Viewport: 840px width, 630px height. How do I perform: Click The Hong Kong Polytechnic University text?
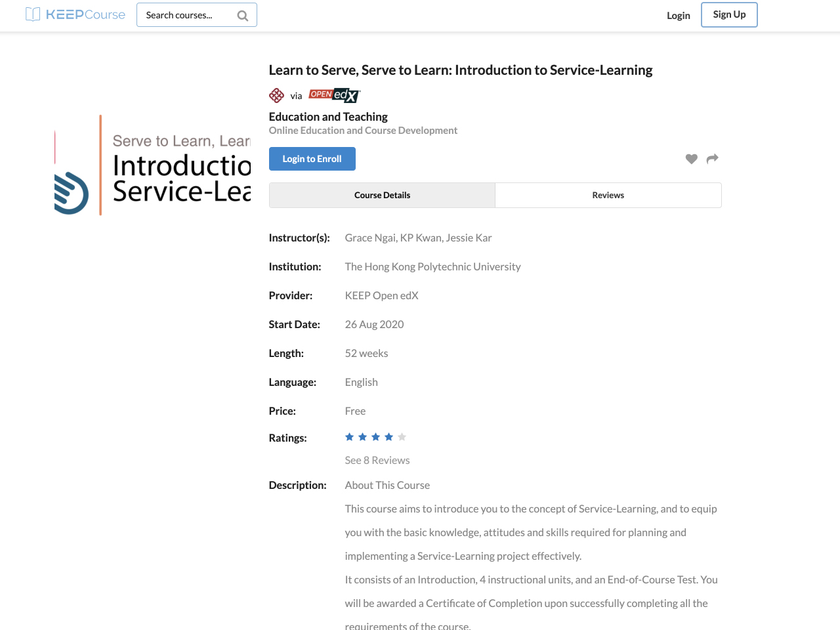(433, 266)
